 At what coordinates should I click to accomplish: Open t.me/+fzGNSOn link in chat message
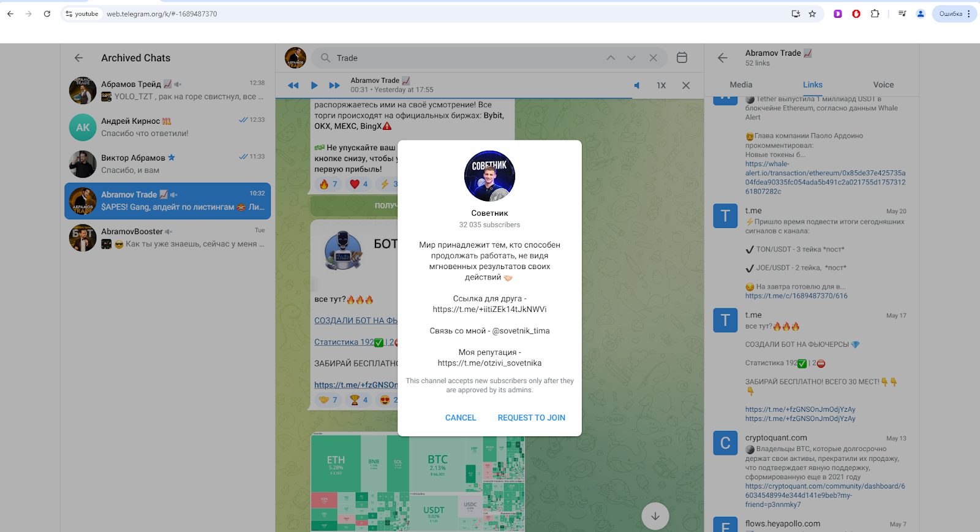click(356, 385)
